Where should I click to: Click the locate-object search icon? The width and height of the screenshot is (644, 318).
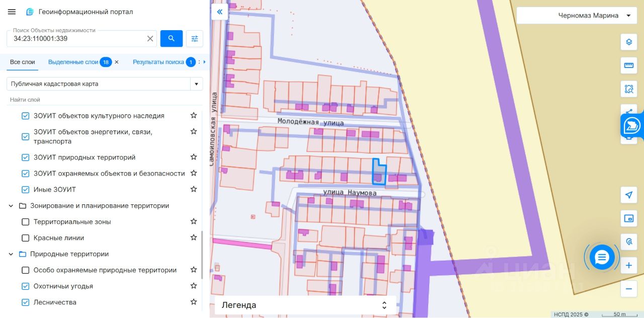point(629,242)
